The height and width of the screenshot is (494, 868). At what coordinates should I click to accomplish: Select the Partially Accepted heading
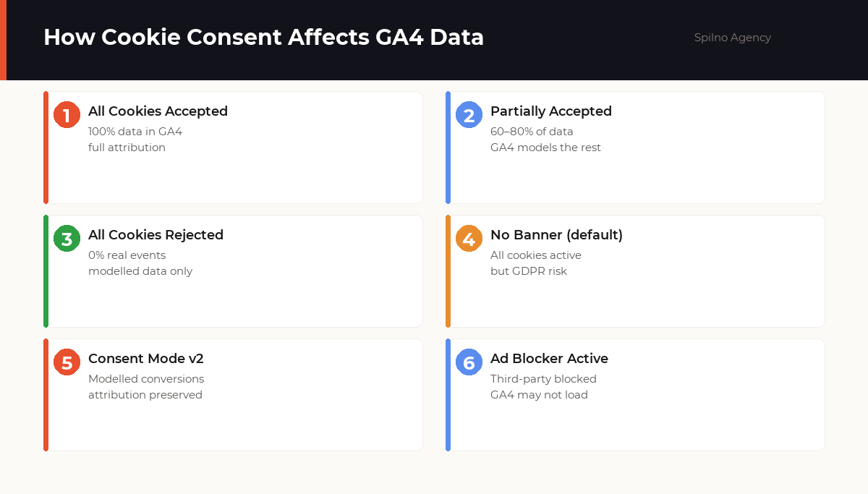[551, 111]
